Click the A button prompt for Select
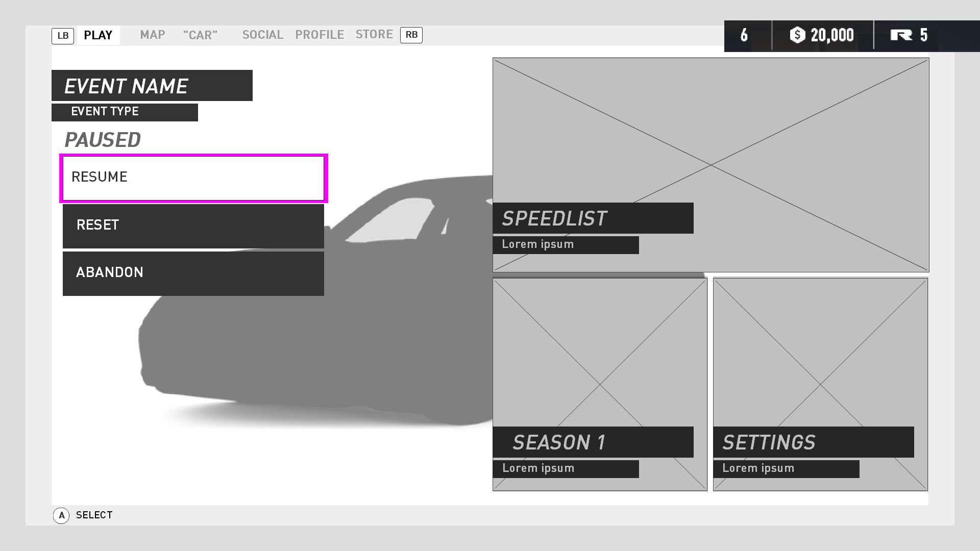The width and height of the screenshot is (980, 551). pos(62,515)
